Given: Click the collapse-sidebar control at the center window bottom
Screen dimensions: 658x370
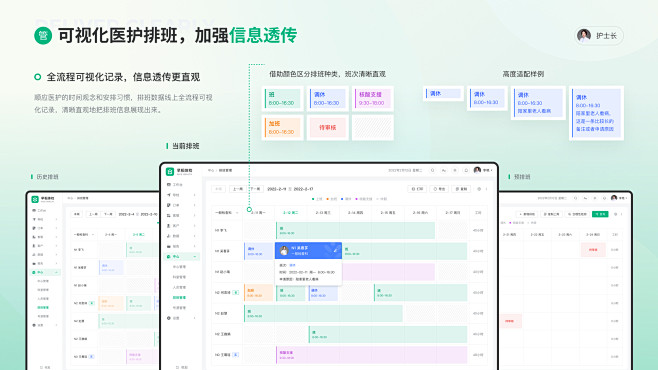Looking at the screenshot, I should coord(181,367).
